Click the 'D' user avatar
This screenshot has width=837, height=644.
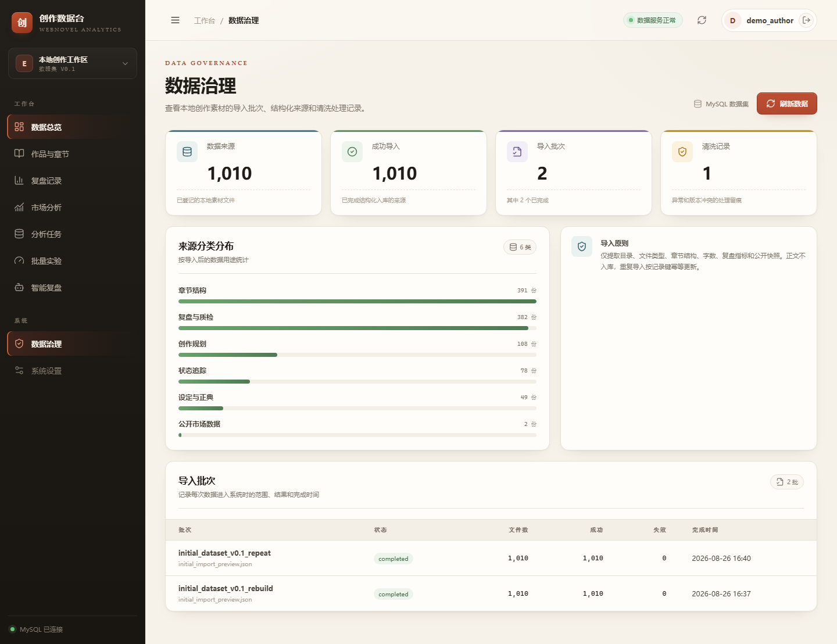pyautogui.click(x=732, y=20)
